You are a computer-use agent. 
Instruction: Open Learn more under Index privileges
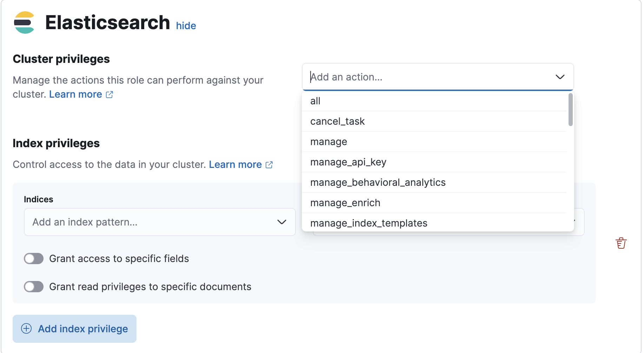235,164
